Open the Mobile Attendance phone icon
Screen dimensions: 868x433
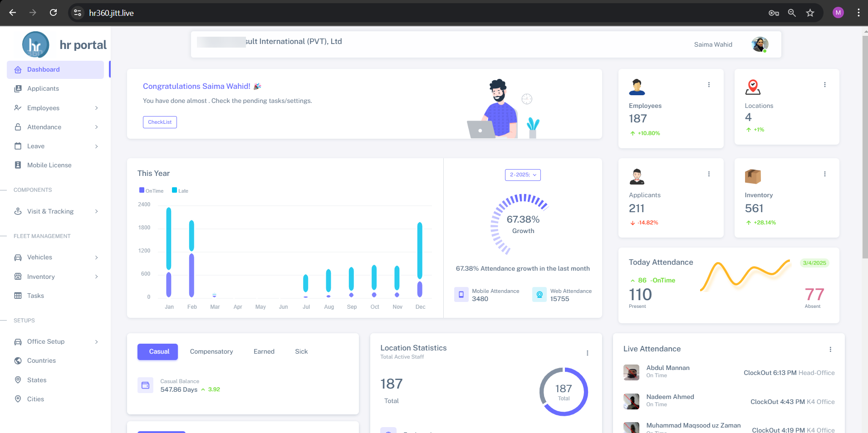pyautogui.click(x=461, y=294)
